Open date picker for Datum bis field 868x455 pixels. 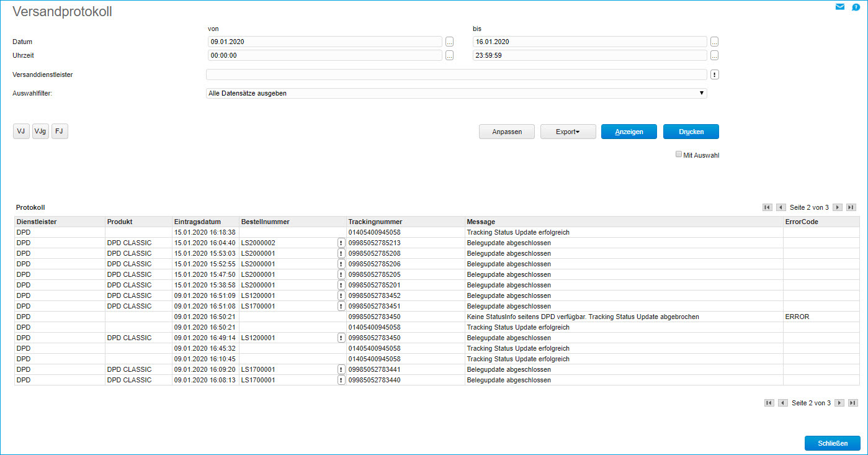(x=715, y=42)
